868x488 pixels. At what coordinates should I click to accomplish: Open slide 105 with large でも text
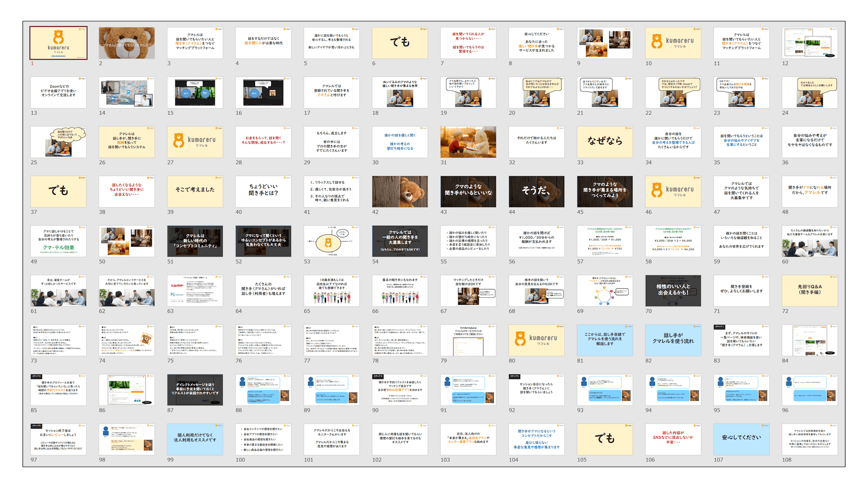coord(605,440)
